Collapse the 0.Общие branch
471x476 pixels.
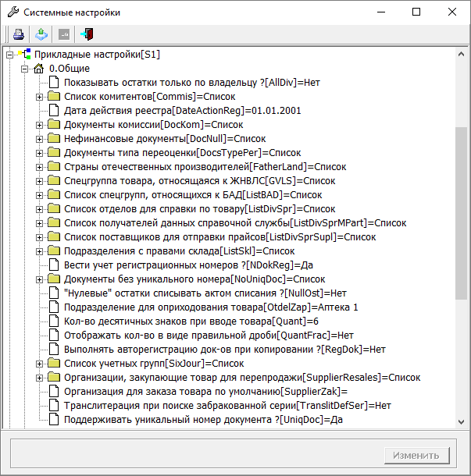pyautogui.click(x=24, y=69)
